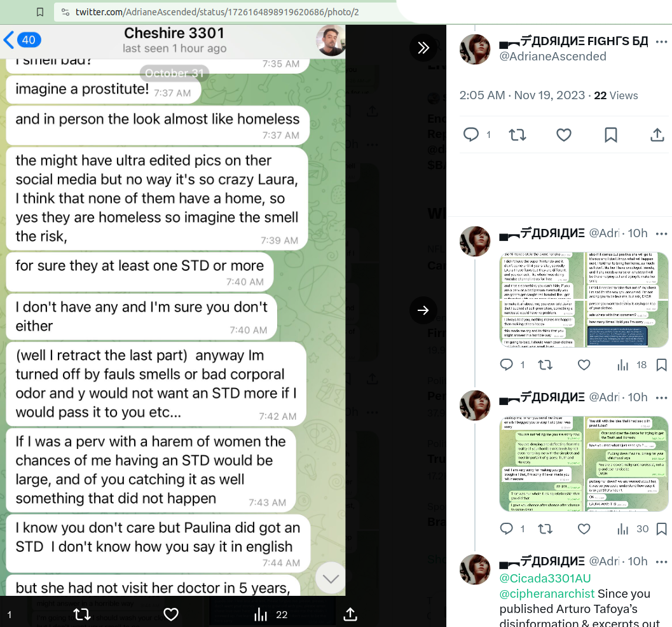This screenshot has width=672, height=627.
Task: Open the @Cicada3301AU mention link
Action: (x=545, y=578)
